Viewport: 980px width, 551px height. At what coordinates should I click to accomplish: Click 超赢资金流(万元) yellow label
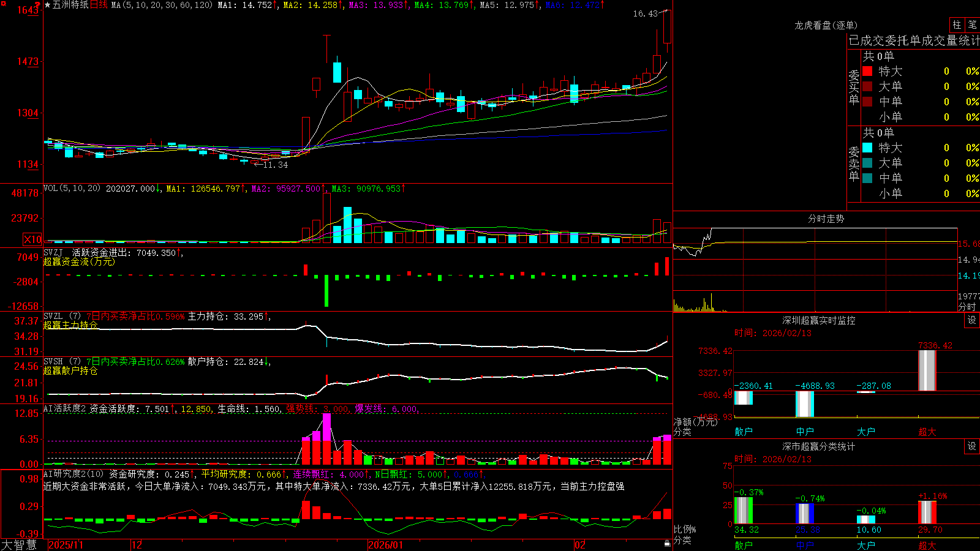(79, 261)
